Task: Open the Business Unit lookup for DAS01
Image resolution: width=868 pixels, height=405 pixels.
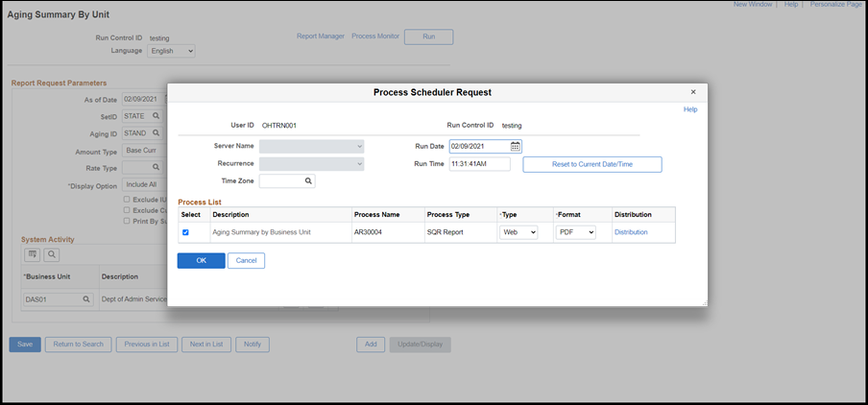Action: click(85, 300)
